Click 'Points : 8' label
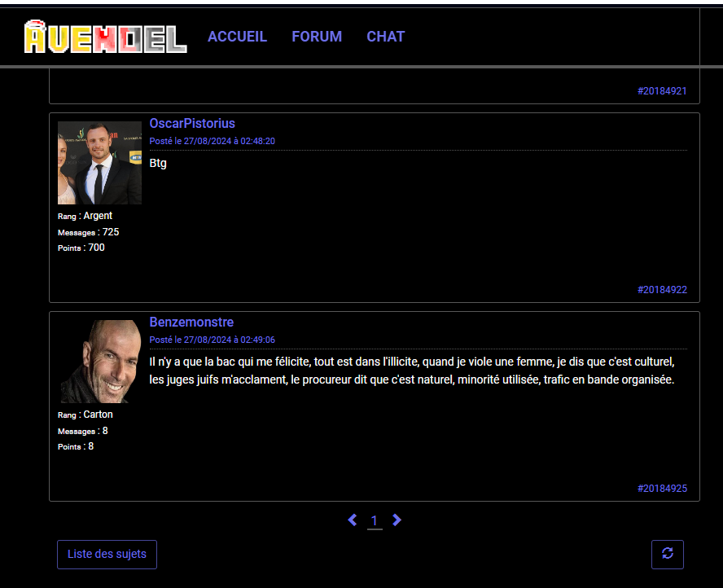 pos(76,446)
